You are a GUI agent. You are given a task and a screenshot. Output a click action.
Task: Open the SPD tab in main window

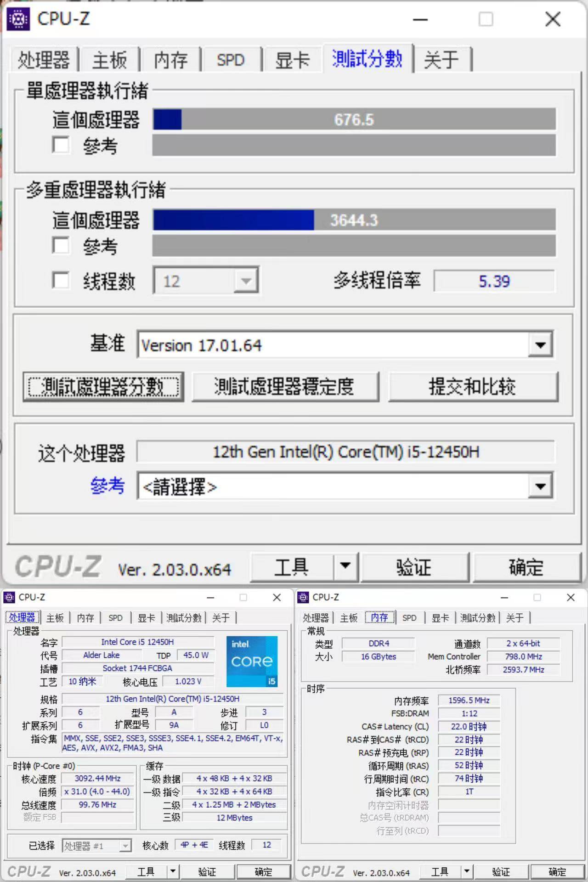pos(231,60)
